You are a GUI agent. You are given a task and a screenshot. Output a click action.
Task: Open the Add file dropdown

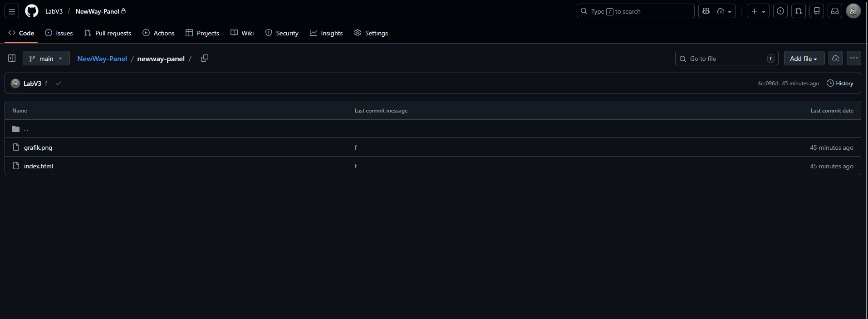804,59
